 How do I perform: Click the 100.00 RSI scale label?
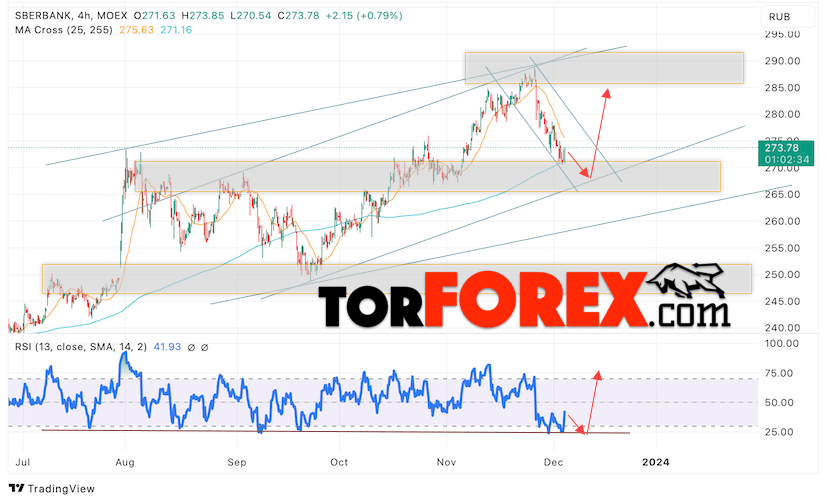click(x=782, y=344)
